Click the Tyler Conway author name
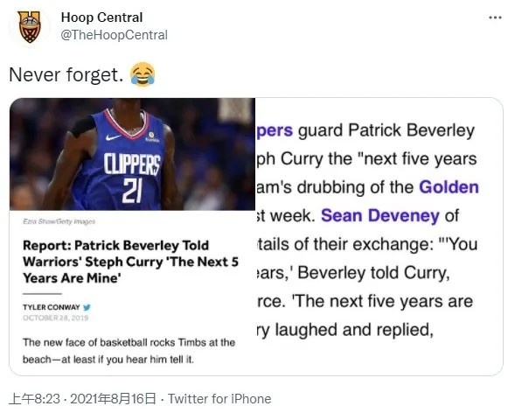The image size is (515, 420). pos(52,307)
